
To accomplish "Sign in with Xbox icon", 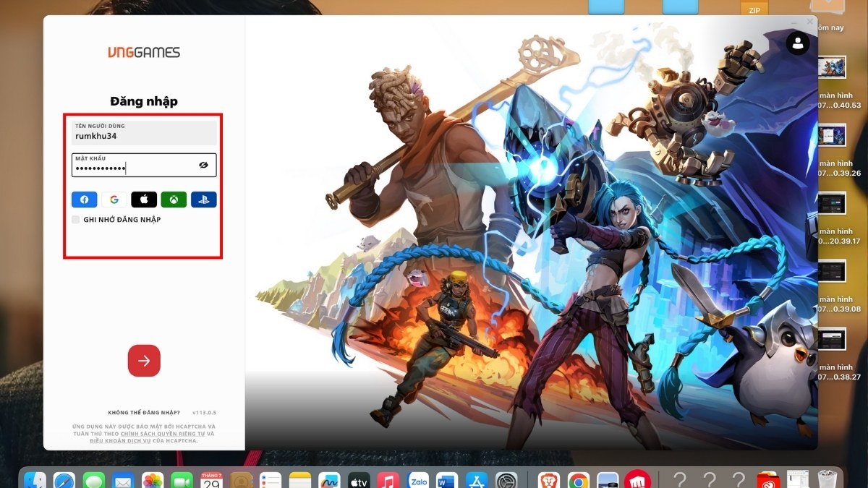I will click(174, 200).
